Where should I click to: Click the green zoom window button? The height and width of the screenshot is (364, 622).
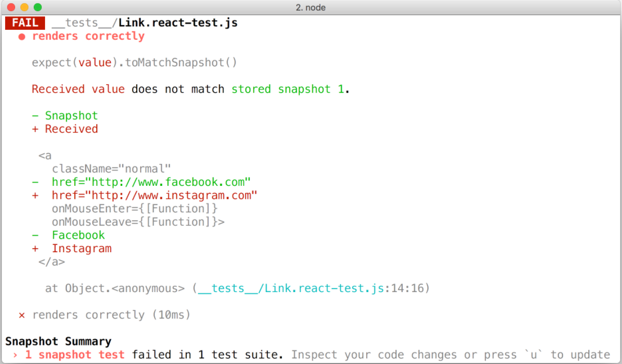point(38,7)
